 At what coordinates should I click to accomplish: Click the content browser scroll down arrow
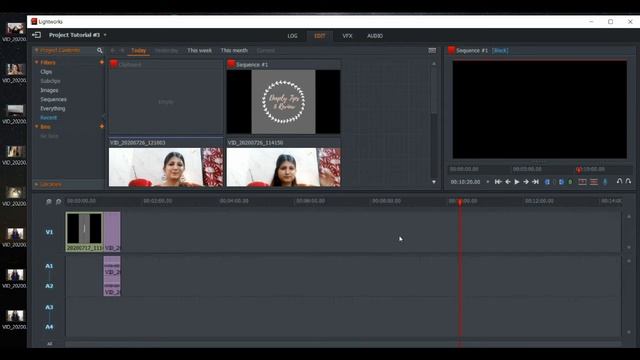point(434,182)
